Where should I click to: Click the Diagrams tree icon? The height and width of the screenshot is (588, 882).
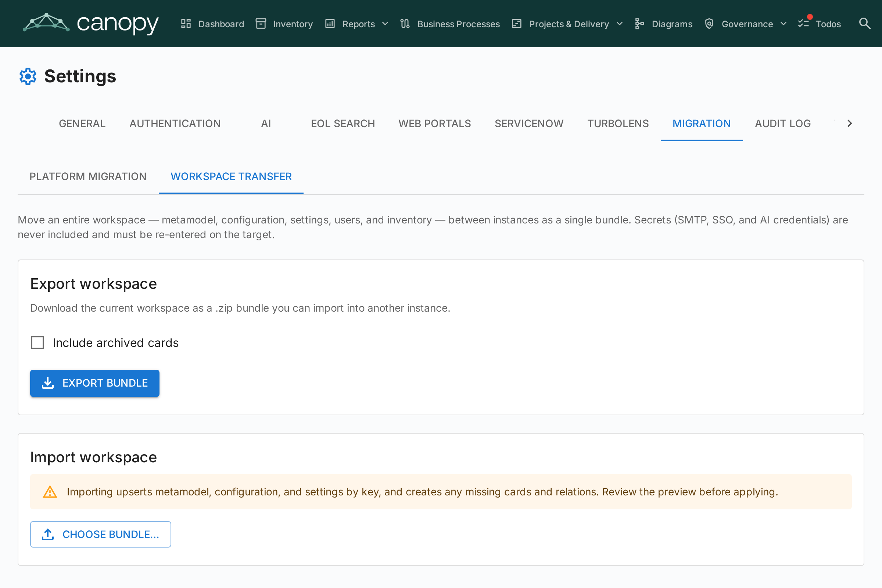click(639, 24)
